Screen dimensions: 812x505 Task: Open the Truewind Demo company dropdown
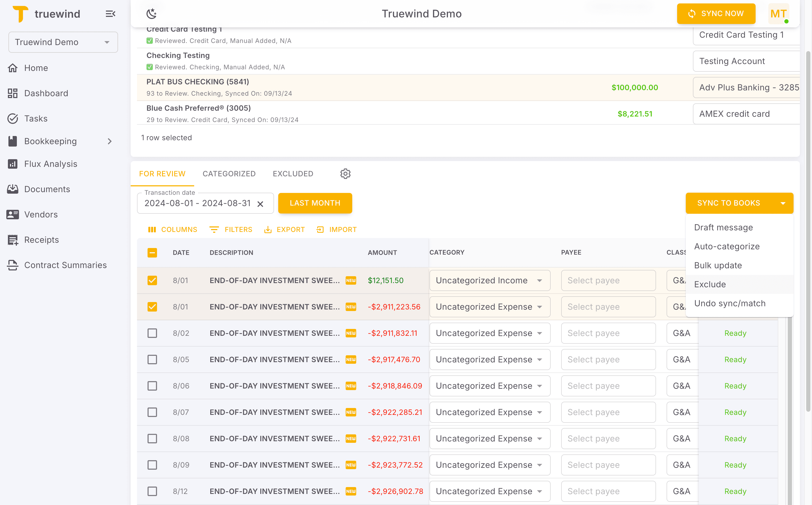[x=63, y=42]
